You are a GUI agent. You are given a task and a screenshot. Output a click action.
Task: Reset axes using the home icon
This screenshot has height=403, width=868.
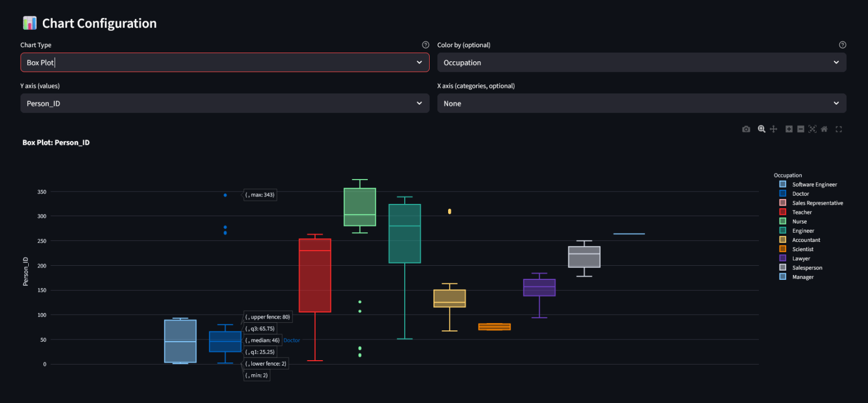click(824, 129)
